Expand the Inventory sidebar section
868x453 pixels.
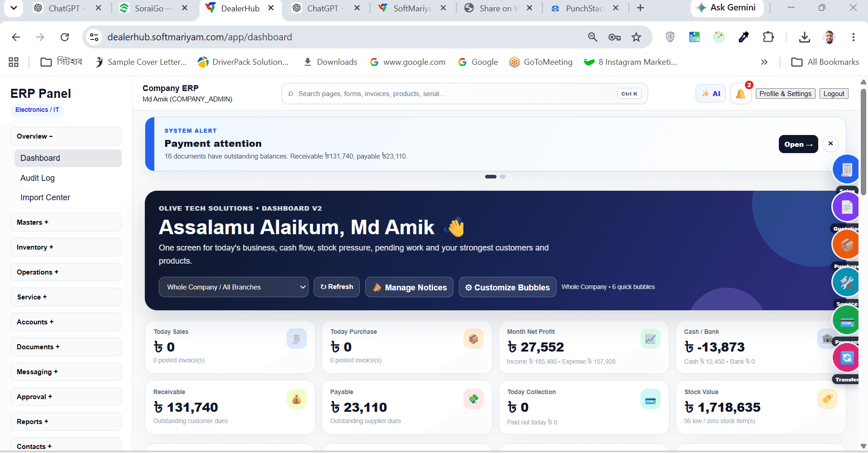point(66,247)
